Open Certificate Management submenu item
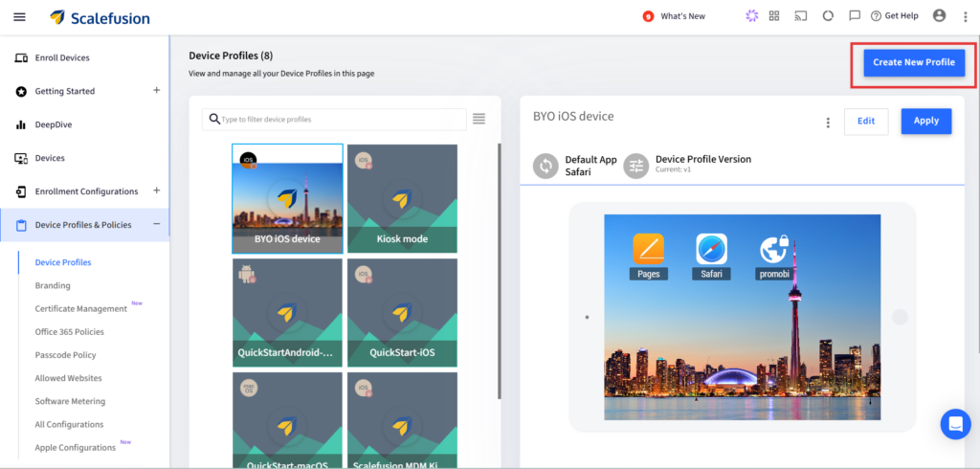This screenshot has height=469, width=980. click(x=80, y=309)
